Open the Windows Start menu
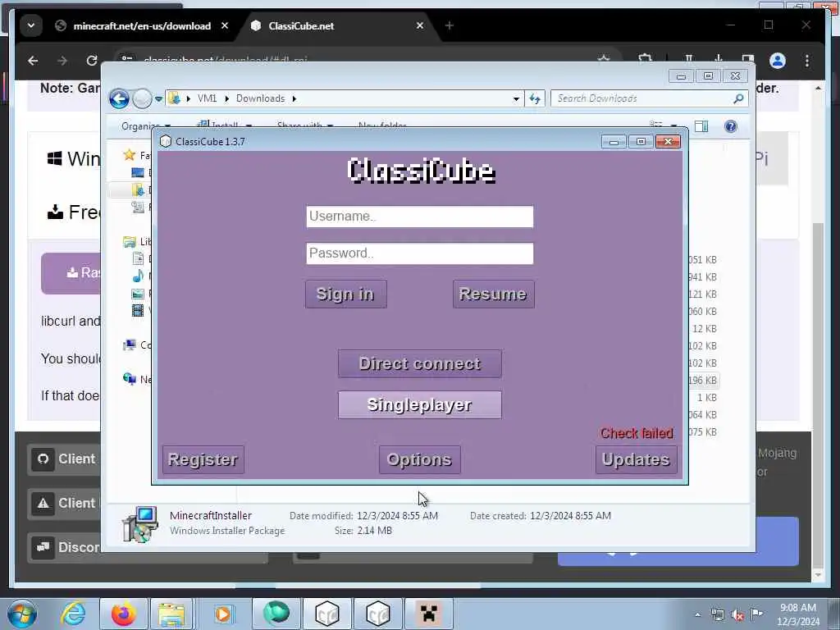This screenshot has width=840, height=630. [x=21, y=614]
